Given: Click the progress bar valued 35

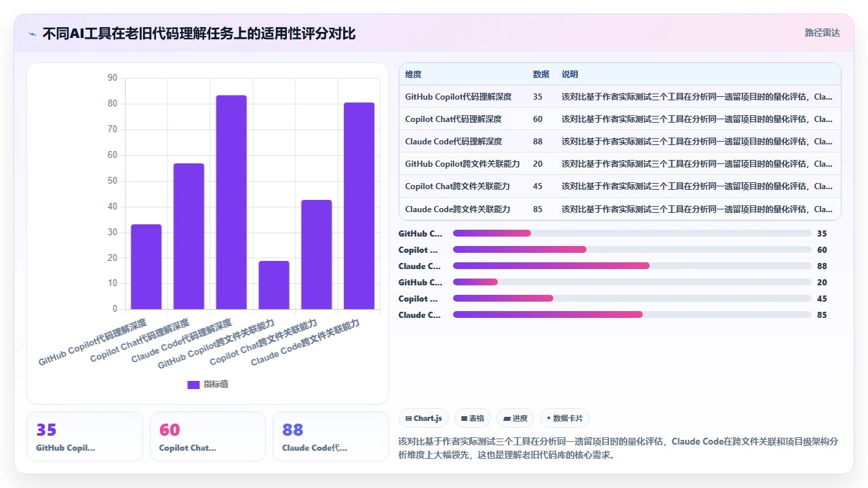Looking at the screenshot, I should (x=632, y=233).
